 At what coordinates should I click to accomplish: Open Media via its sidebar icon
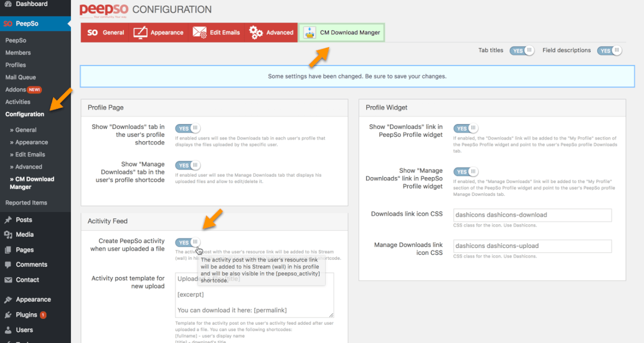[8, 235]
